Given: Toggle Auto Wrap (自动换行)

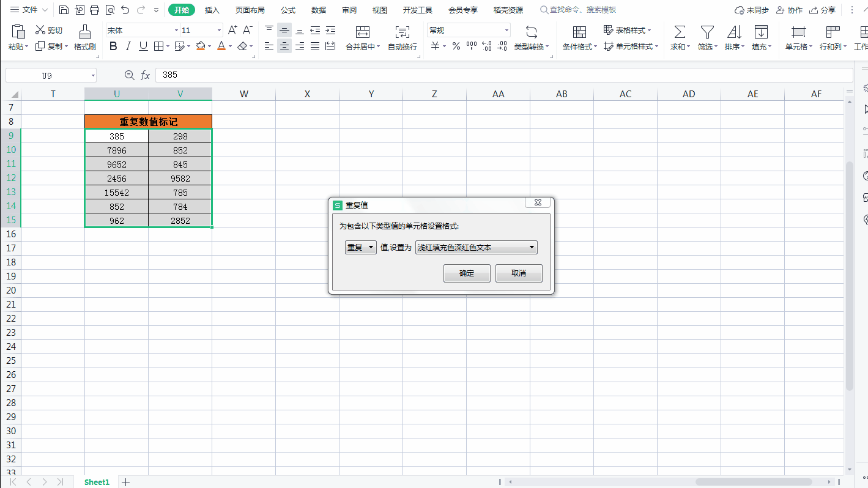Looking at the screenshot, I should click(x=402, y=38).
